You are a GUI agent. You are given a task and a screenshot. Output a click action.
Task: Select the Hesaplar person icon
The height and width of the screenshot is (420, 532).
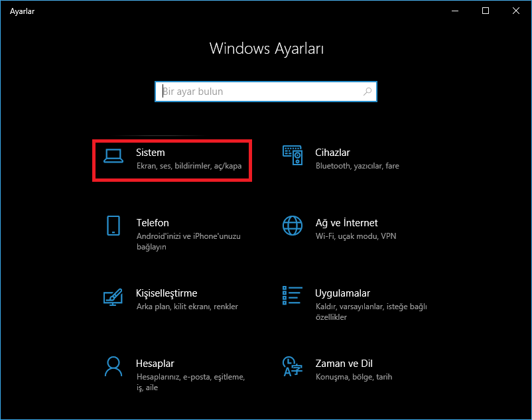click(113, 366)
